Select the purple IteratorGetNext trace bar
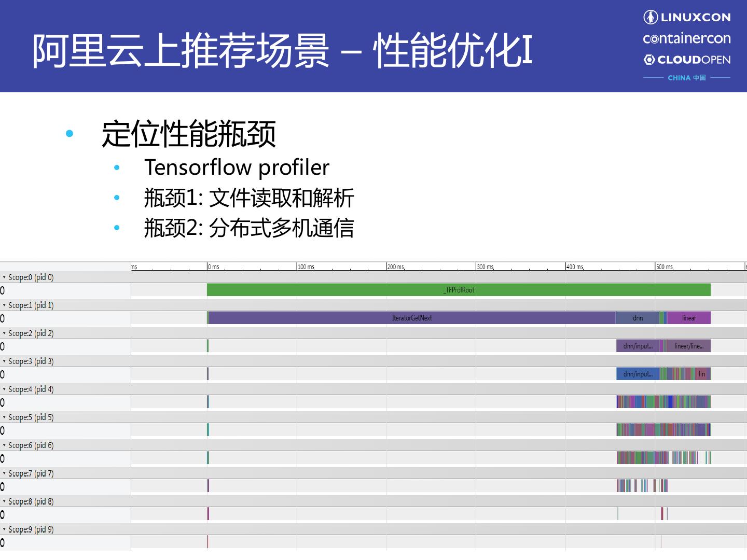Viewport: 747px width, 560px height. tap(411, 318)
